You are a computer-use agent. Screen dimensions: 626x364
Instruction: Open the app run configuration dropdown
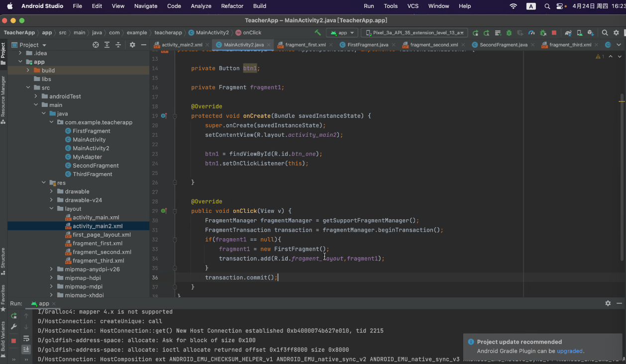[342, 33]
